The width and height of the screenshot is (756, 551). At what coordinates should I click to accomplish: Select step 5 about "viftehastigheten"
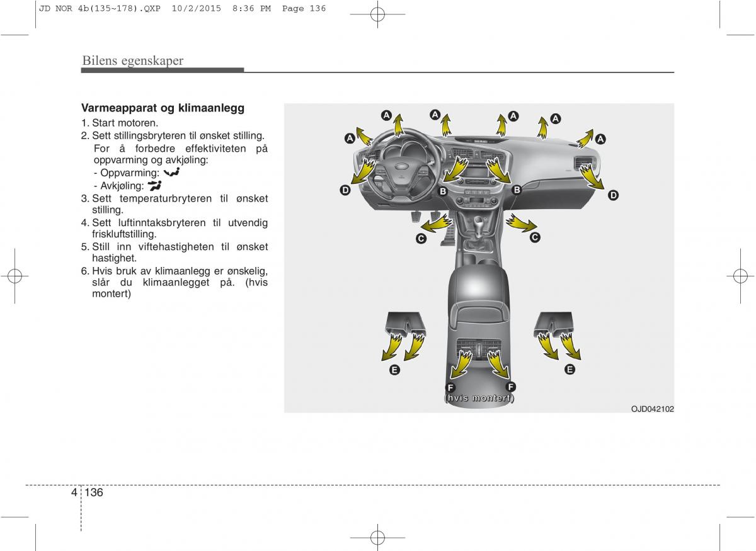coord(175,252)
